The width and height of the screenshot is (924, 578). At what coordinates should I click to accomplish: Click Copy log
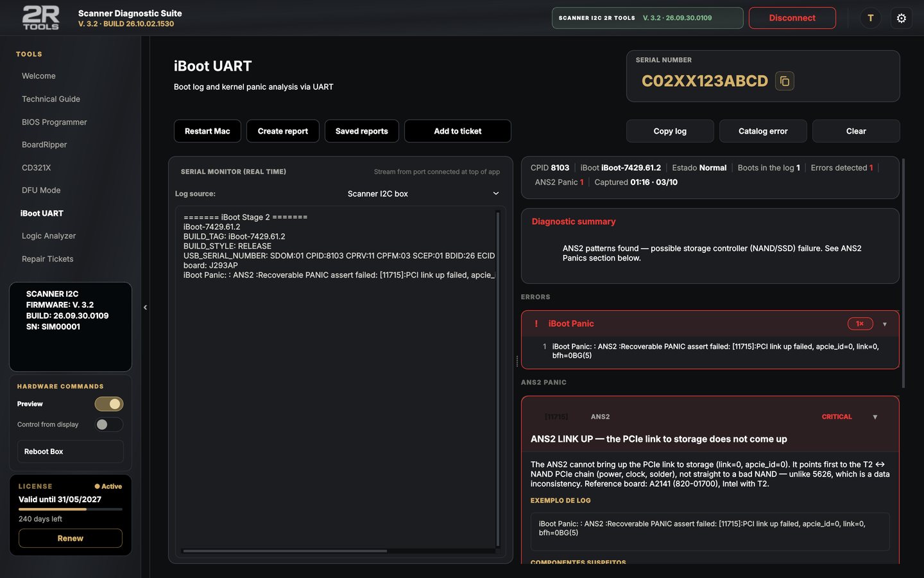point(670,131)
